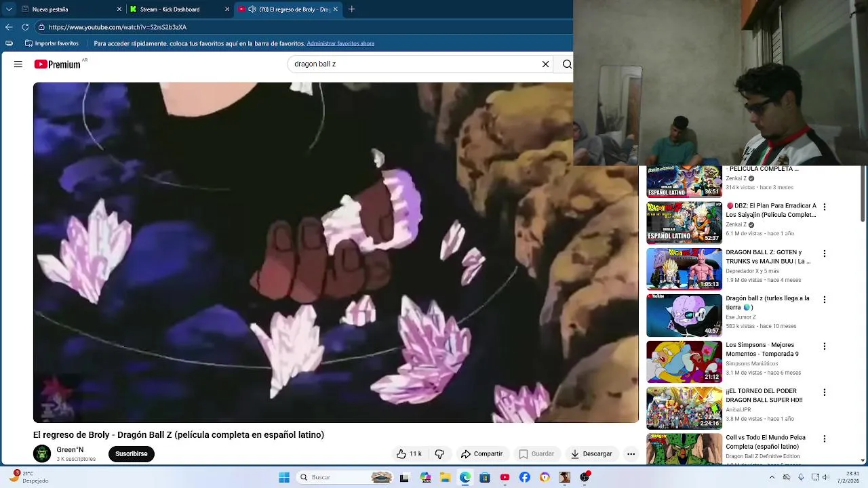The image size is (868, 488).
Task: Open GOTEN y TRUNKS vs MAJIN BUU thumbnail
Action: click(x=684, y=269)
